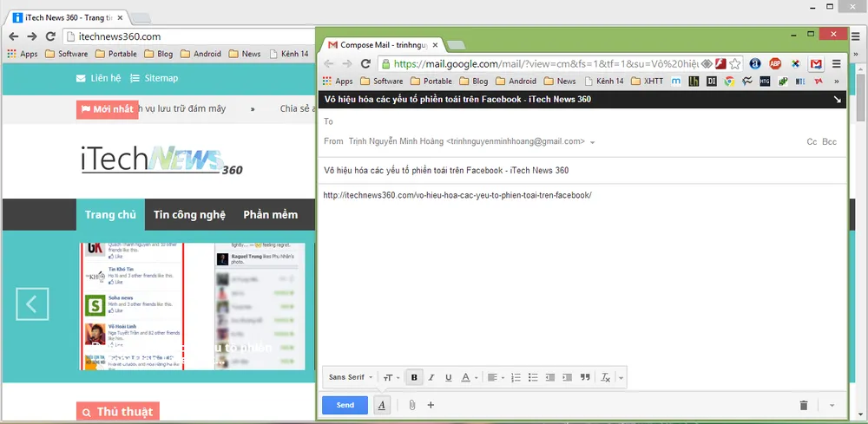Image resolution: width=868 pixels, height=424 pixels.
Task: Toggle underline formatting in compose toolbar
Action: [449, 377]
